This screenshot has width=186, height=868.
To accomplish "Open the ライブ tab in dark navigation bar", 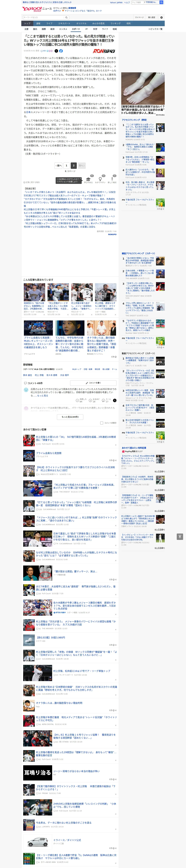I will point(49,24).
